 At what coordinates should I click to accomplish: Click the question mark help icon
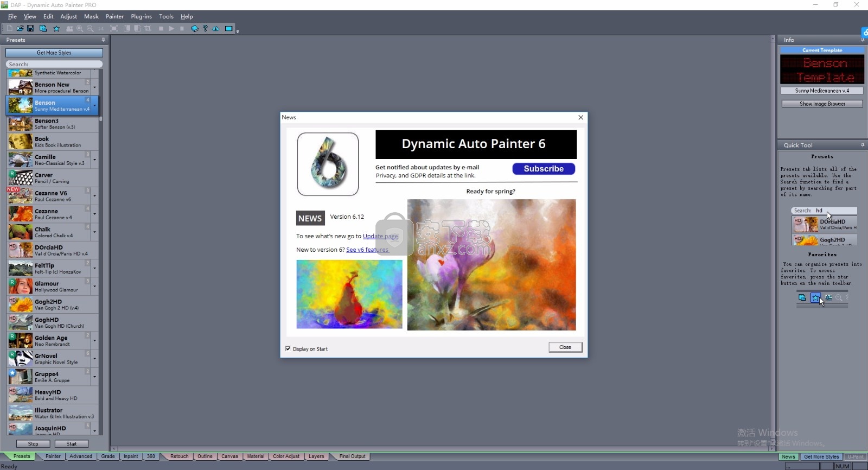tap(205, 28)
